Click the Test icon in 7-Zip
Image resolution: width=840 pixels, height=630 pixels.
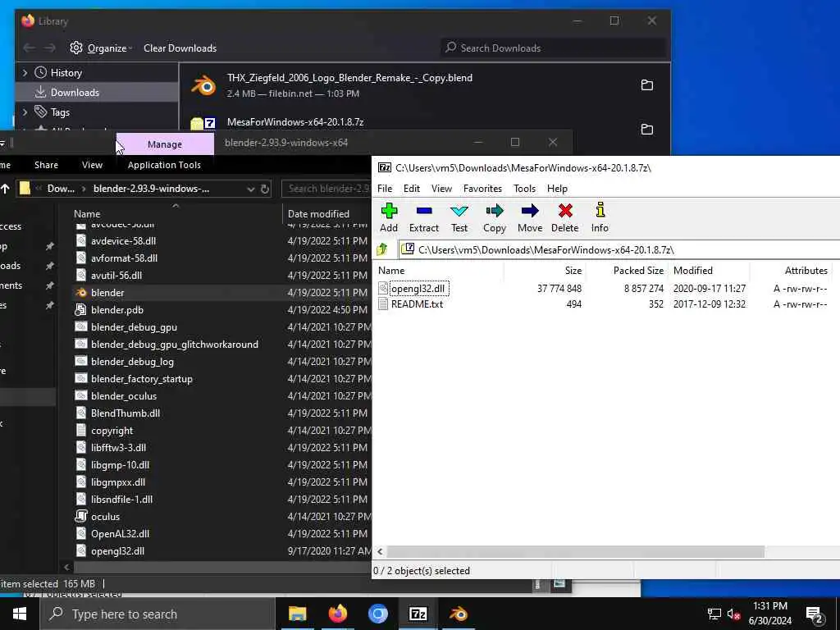(x=459, y=211)
